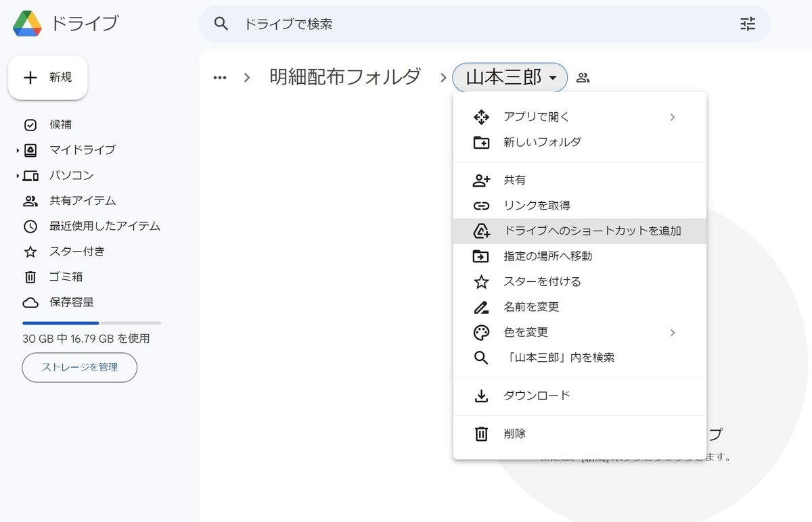812x522 pixels.
Task: Click the Drive shortcut icon
Action: (x=481, y=231)
